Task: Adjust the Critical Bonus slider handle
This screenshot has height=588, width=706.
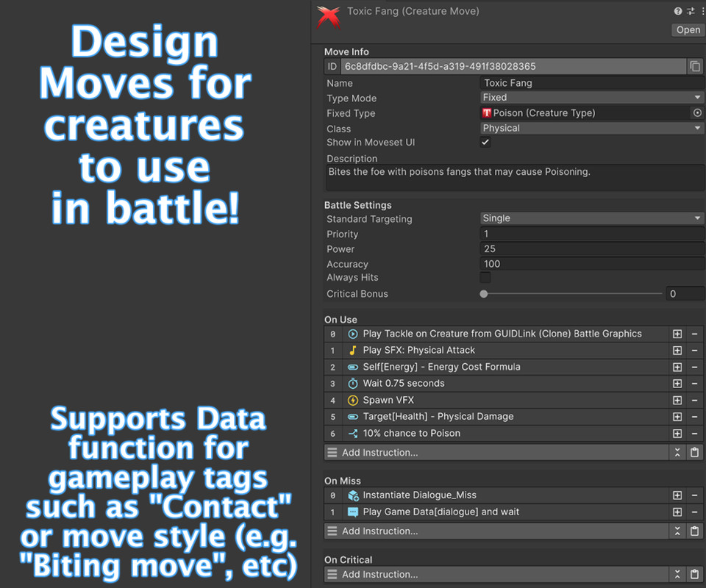Action: 484,294
